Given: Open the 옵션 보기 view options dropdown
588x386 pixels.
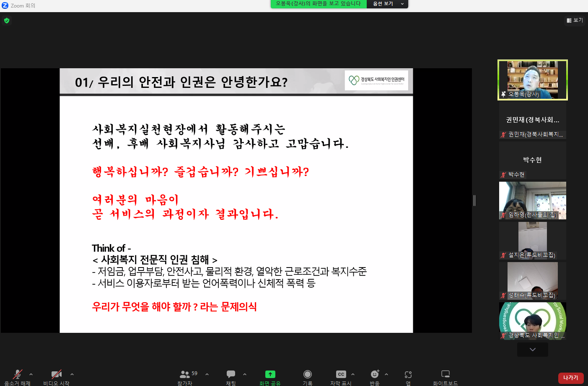Looking at the screenshot, I should (x=388, y=4).
